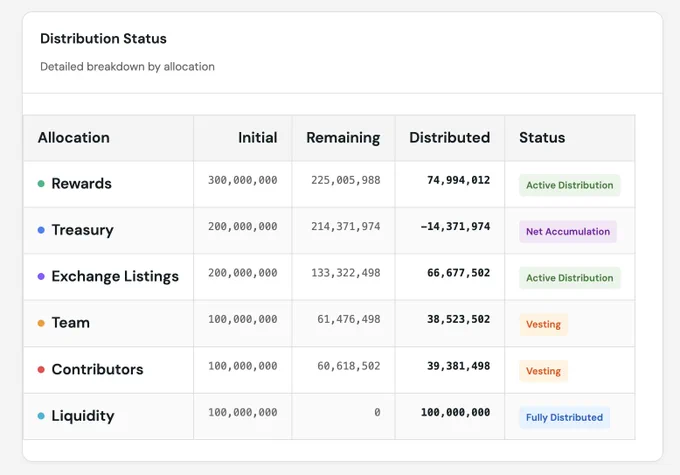This screenshot has width=680, height=475.
Task: Click the green dot beside Rewards
Action: pos(41,183)
